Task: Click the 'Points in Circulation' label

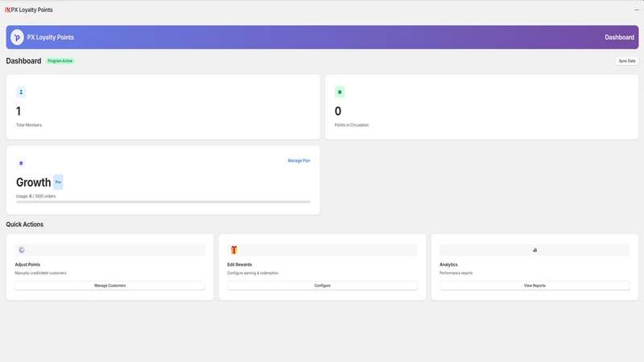Action: (352, 125)
